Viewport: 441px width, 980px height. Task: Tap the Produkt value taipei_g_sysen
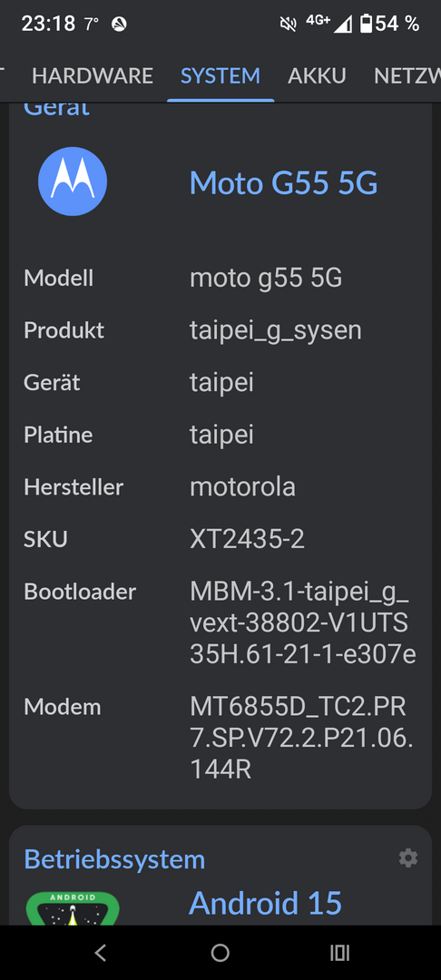click(276, 330)
